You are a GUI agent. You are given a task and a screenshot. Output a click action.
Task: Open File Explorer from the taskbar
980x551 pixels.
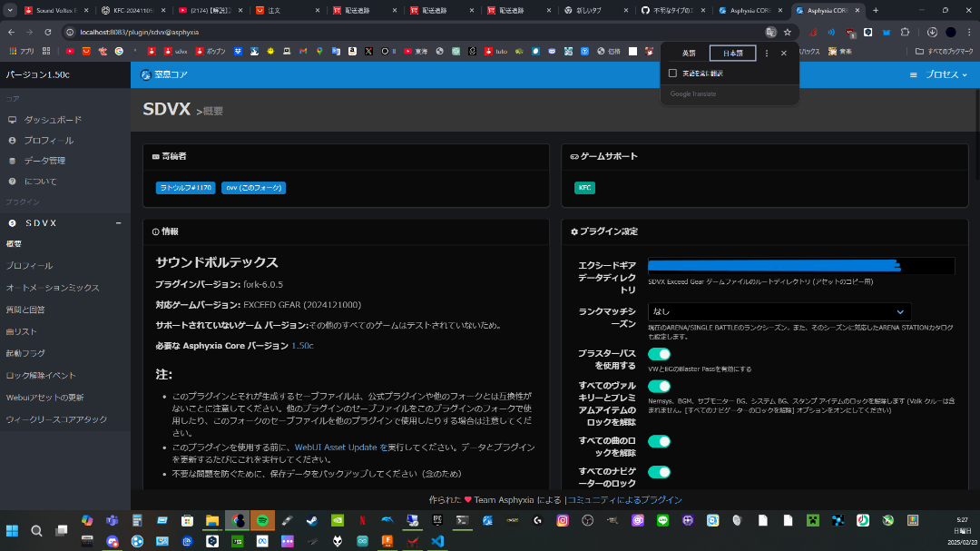point(211,520)
